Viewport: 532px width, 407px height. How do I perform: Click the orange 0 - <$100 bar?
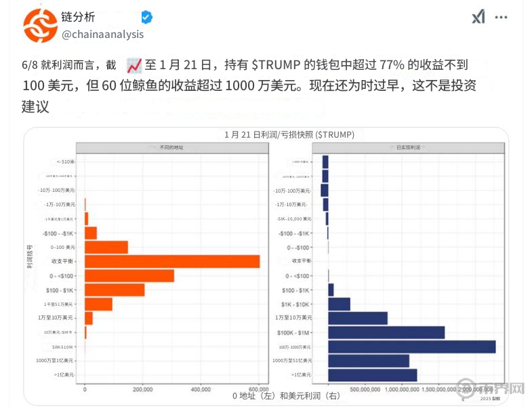pos(129,275)
